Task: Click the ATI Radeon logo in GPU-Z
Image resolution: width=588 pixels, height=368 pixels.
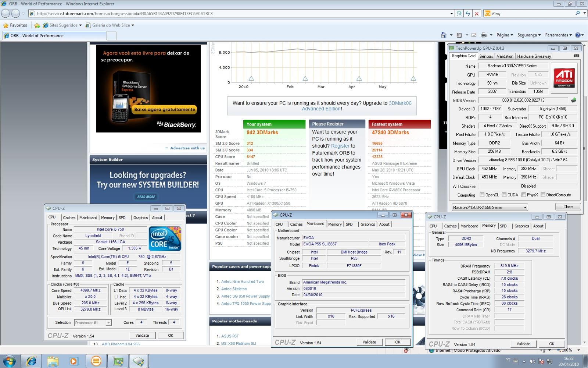Action: (x=564, y=78)
